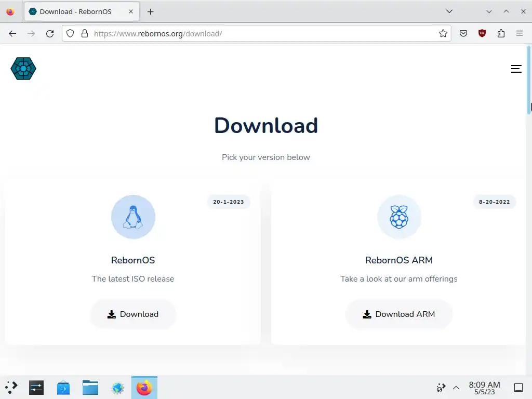The height and width of the screenshot is (399, 532).
Task: Click the forward navigation arrow
Action: (31, 34)
